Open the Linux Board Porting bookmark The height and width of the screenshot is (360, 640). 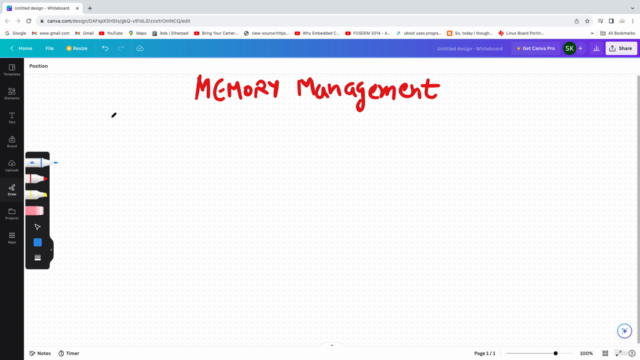click(x=521, y=33)
